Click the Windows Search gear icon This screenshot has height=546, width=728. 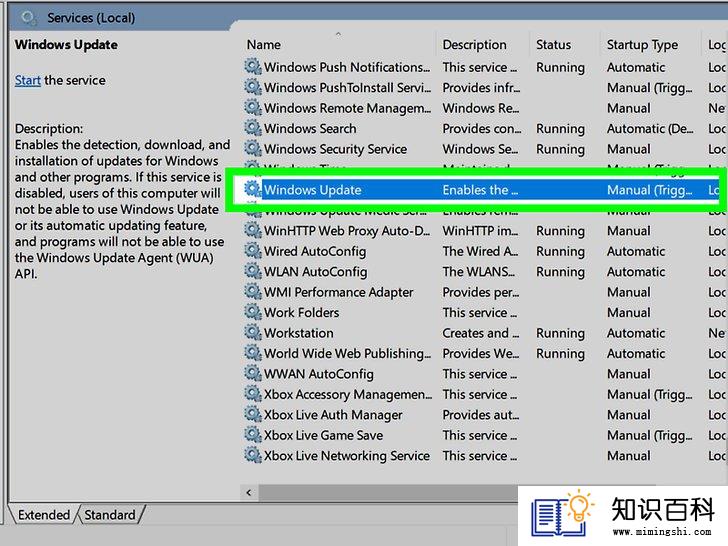tap(253, 128)
